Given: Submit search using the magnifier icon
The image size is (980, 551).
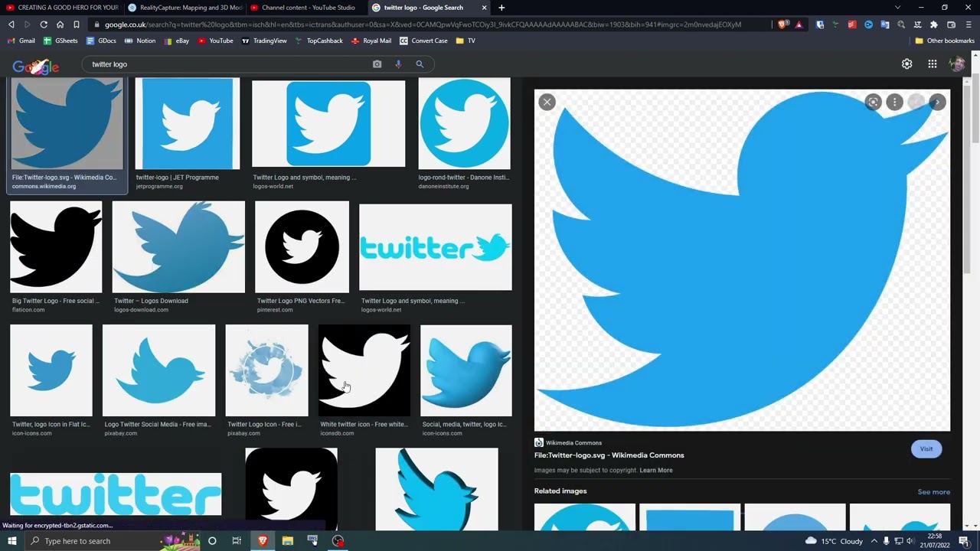Looking at the screenshot, I should pos(420,64).
